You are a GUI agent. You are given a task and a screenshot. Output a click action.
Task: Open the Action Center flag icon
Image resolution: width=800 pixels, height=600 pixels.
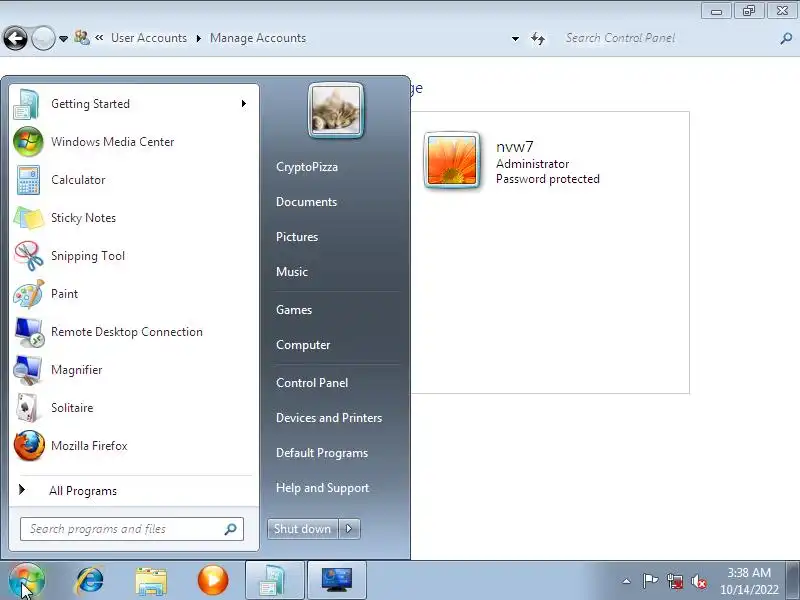pos(650,581)
